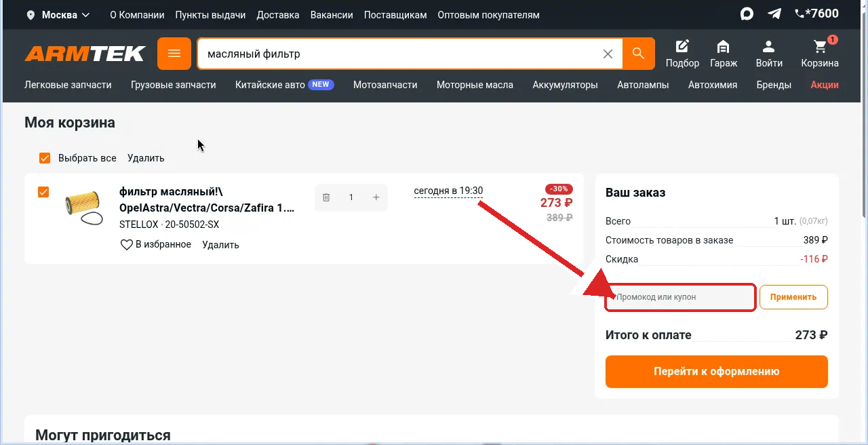This screenshot has width=868, height=445.
Task: Open Пункты выдачи link
Action: pos(210,15)
